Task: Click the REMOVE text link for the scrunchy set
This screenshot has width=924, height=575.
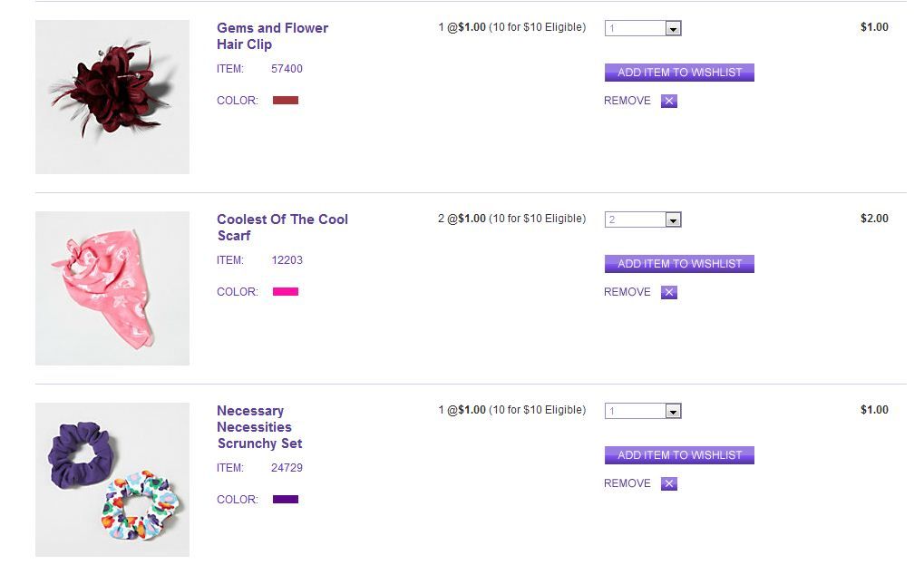Action: 627,483
